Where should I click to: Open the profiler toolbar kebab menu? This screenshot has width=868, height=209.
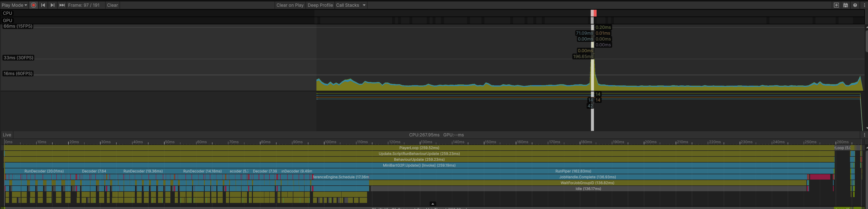click(x=864, y=5)
